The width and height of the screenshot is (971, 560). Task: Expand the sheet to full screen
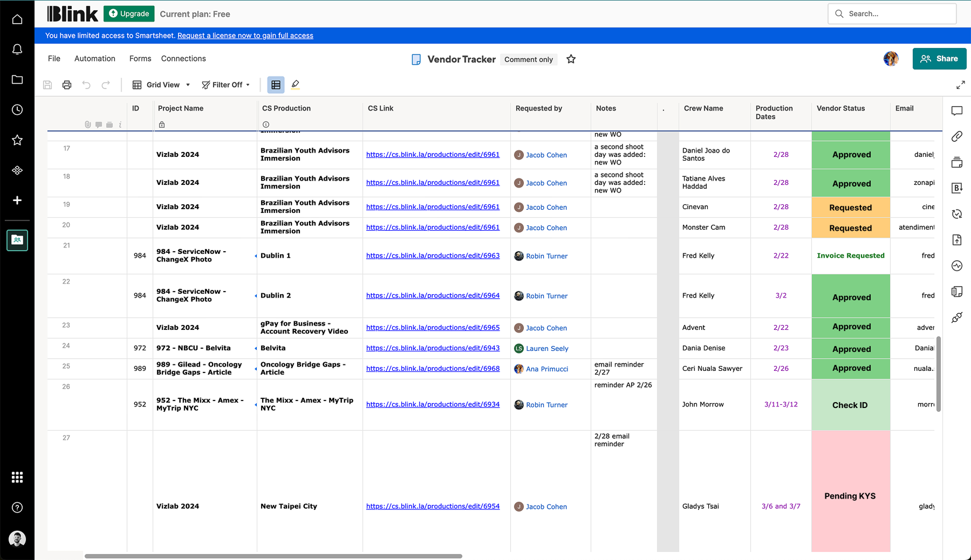pos(961,85)
